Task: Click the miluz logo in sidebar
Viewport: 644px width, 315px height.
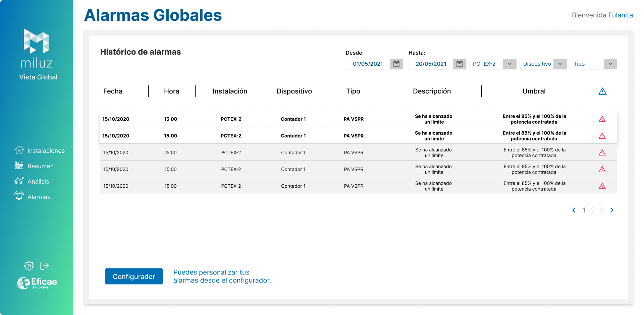Action: 37,48
